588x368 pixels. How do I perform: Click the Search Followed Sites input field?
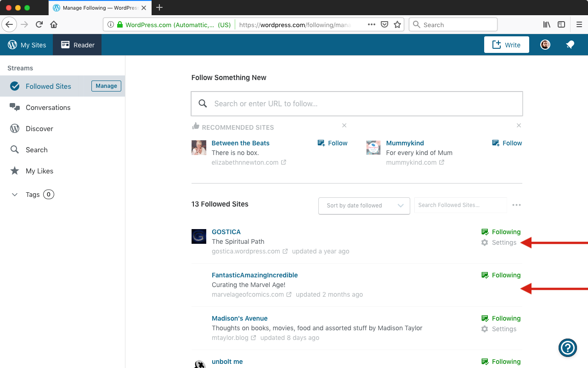[460, 205]
